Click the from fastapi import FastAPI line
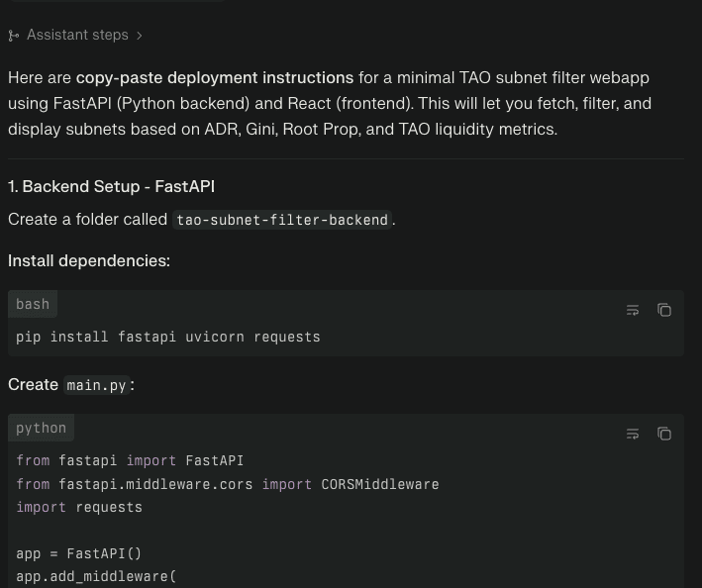Image resolution: width=702 pixels, height=588 pixels. click(x=130, y=460)
